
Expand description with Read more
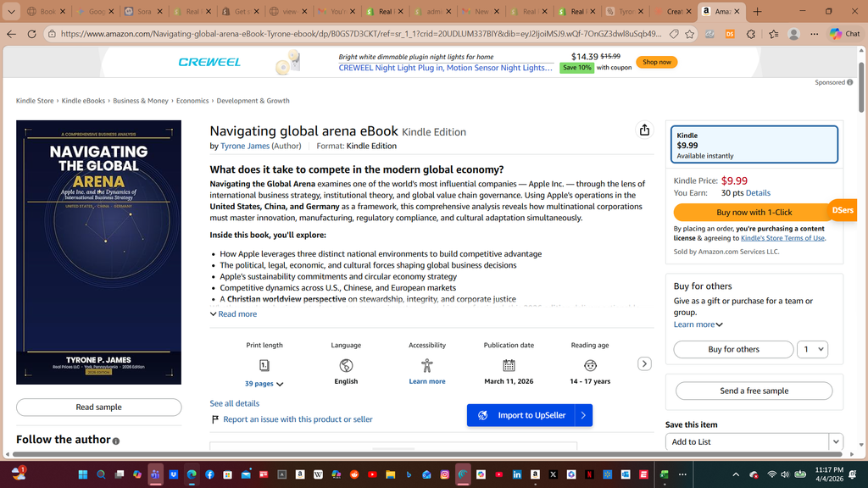(x=233, y=313)
